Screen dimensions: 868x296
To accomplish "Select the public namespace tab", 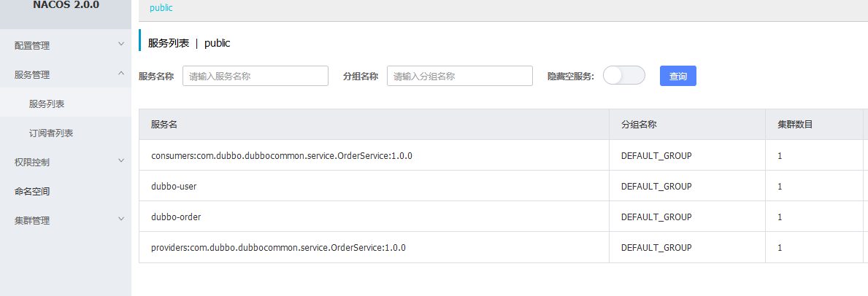I will coord(161,8).
